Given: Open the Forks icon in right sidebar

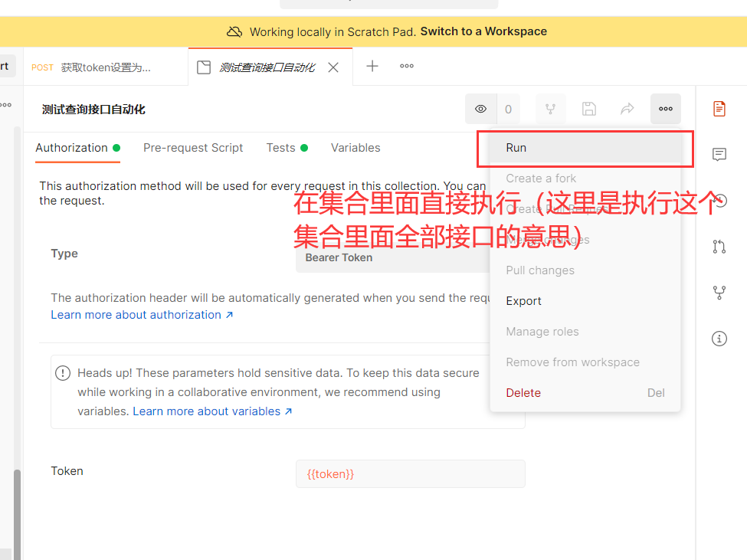Looking at the screenshot, I should (719, 293).
